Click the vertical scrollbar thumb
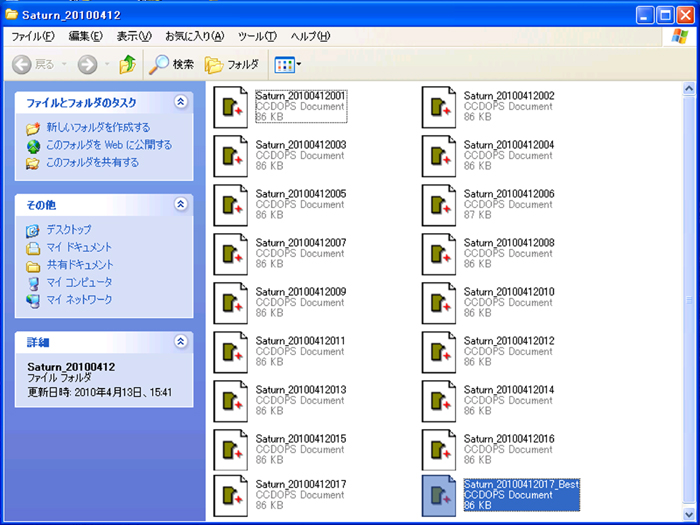This screenshot has width=700, height=525. click(689, 299)
